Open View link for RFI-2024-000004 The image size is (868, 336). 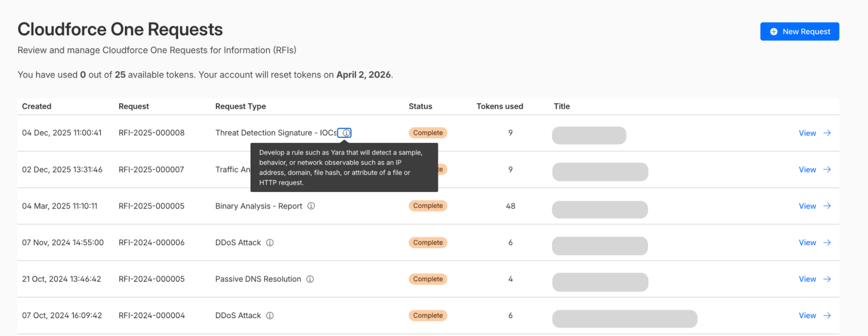click(807, 316)
